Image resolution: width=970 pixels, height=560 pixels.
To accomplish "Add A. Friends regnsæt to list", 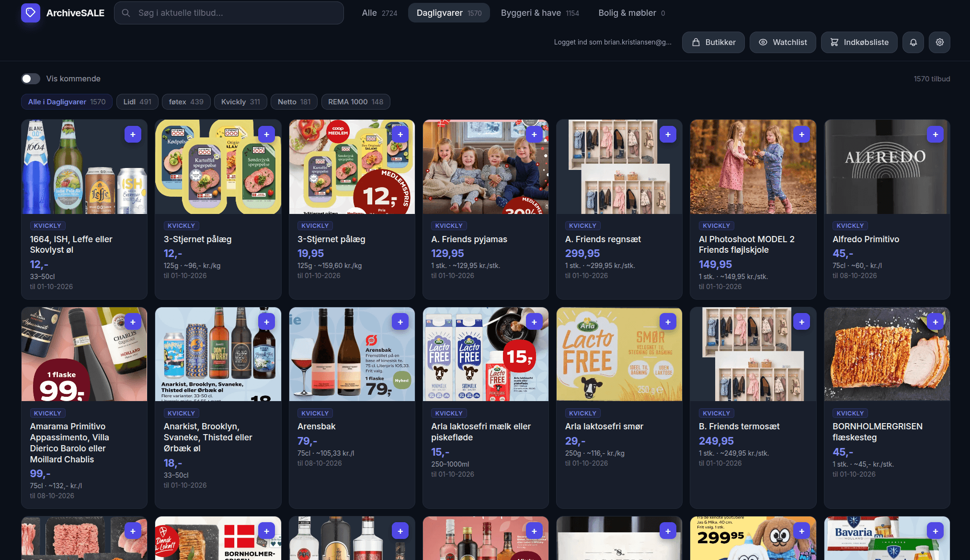I will (x=668, y=134).
